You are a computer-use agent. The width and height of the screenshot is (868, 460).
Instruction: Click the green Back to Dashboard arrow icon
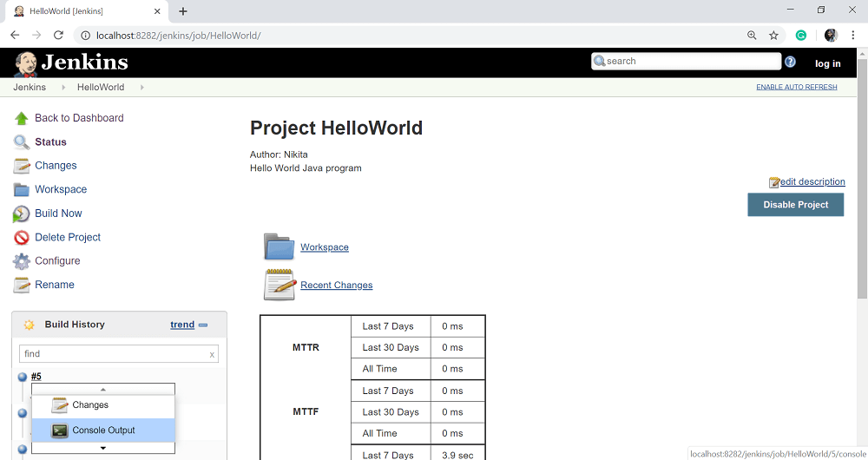(x=21, y=118)
